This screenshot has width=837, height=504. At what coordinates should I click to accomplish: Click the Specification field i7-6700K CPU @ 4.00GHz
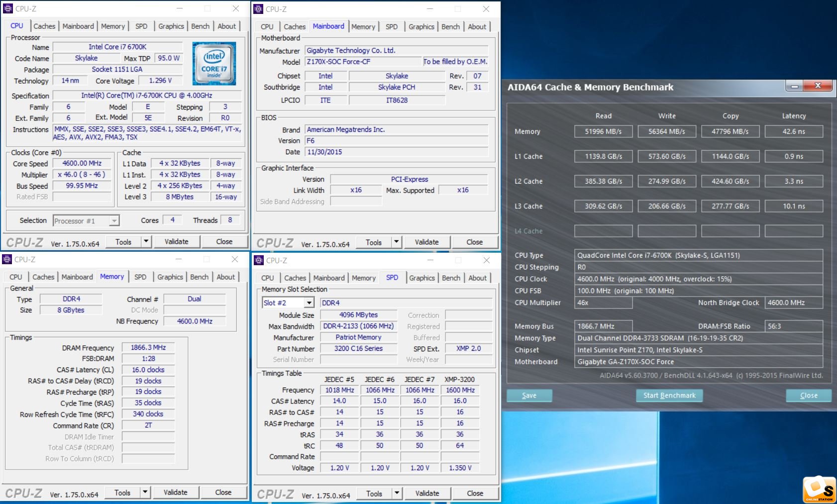click(147, 95)
